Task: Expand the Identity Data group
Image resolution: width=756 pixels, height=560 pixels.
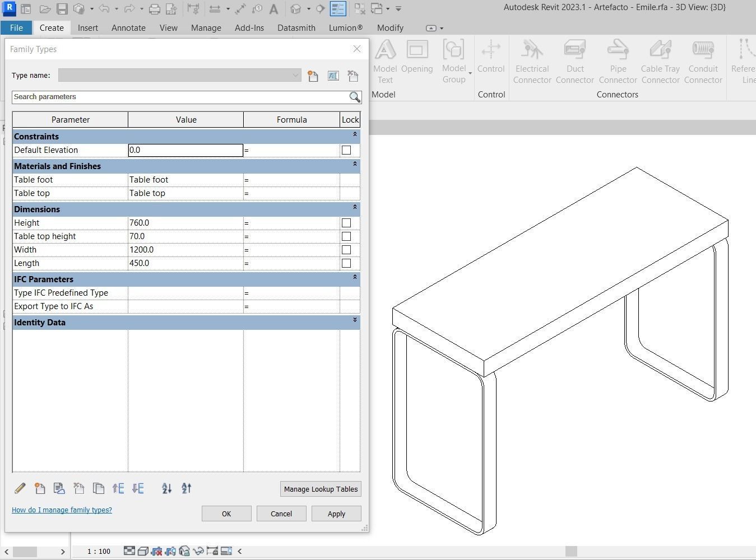Action: coord(355,320)
